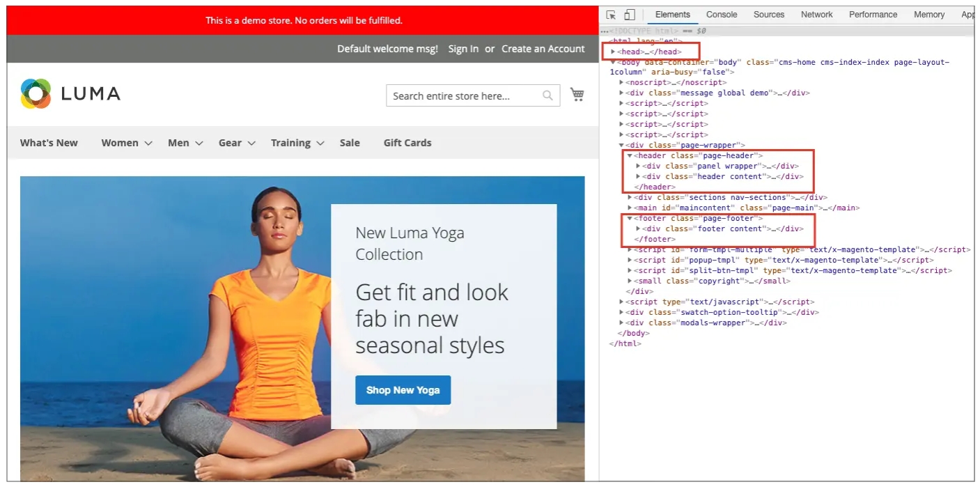Image resolution: width=980 pixels, height=489 pixels.
Task: Select the closing </header> tag row
Action: click(654, 187)
